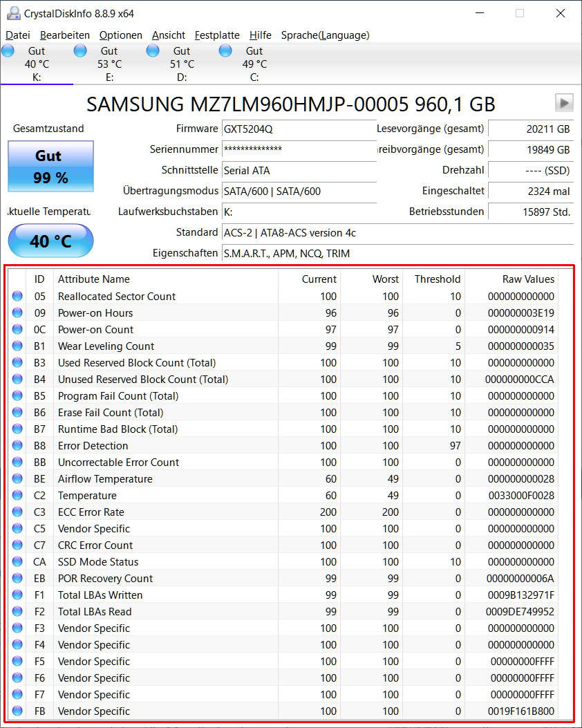Click the 40 °C temperature button
The image size is (582, 728).
click(x=50, y=241)
